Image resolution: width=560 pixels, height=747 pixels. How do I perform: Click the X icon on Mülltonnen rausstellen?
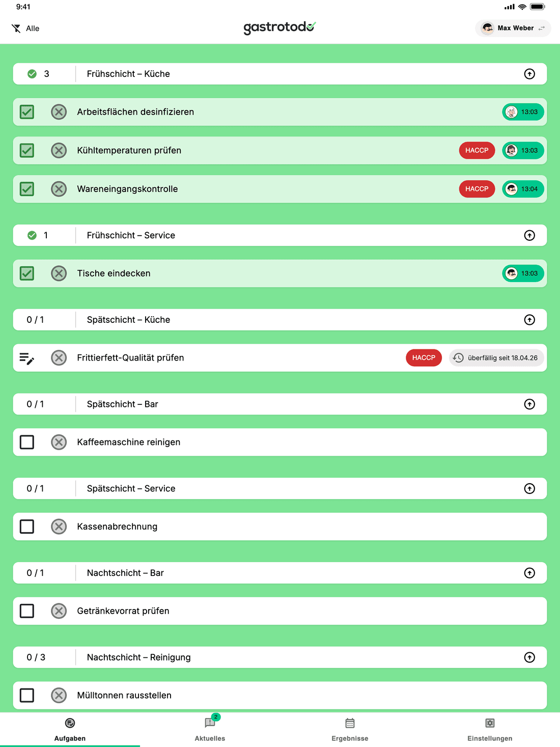coord(59,696)
